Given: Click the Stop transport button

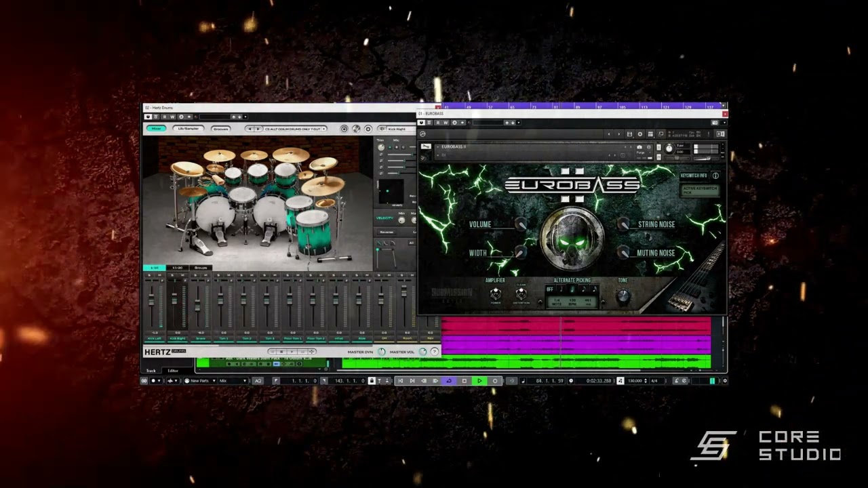Looking at the screenshot, I should (465, 381).
